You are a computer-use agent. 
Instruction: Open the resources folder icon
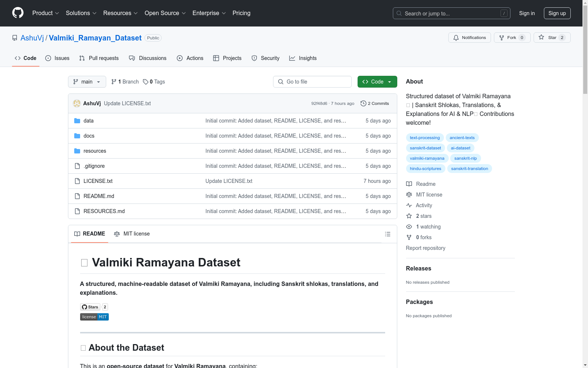(x=77, y=151)
